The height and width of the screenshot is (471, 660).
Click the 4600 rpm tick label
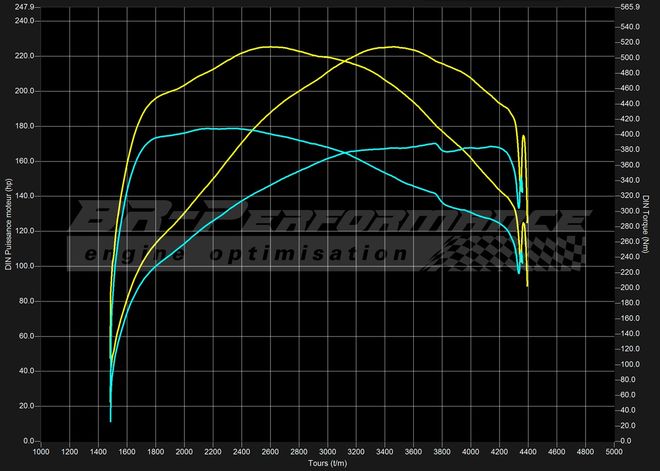[x=556, y=452]
